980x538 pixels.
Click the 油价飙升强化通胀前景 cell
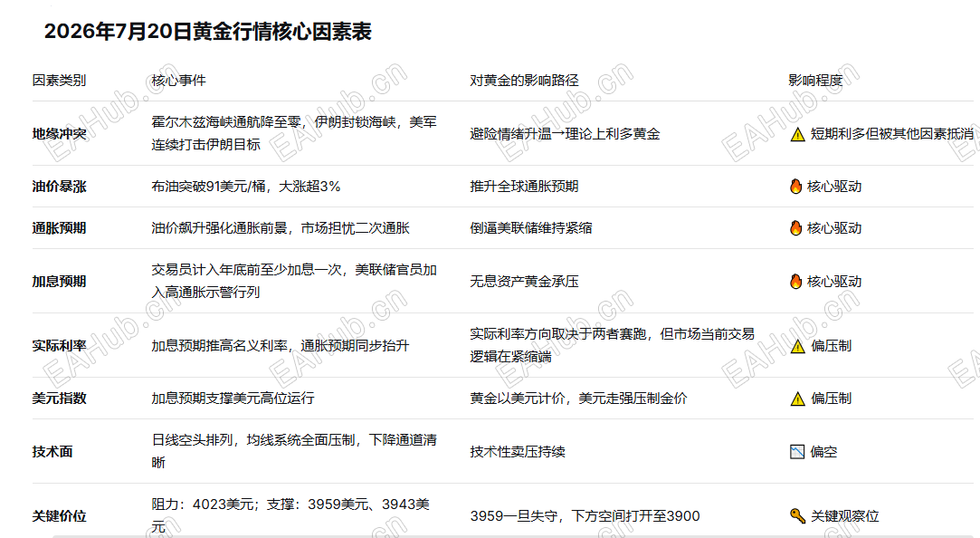[280, 228]
